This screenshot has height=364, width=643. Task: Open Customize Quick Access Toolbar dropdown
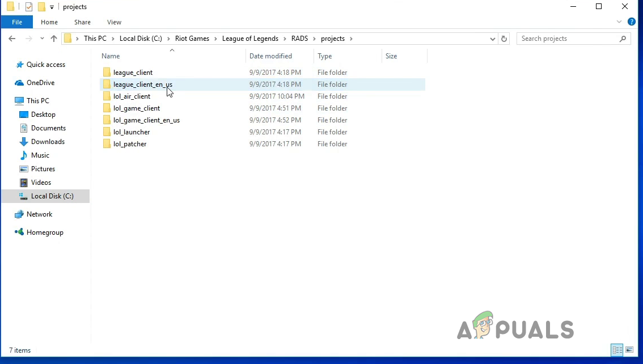click(x=52, y=7)
